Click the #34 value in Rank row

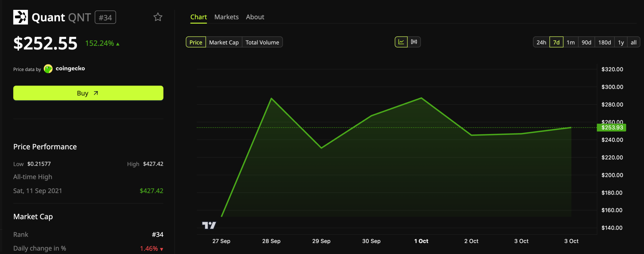point(158,235)
